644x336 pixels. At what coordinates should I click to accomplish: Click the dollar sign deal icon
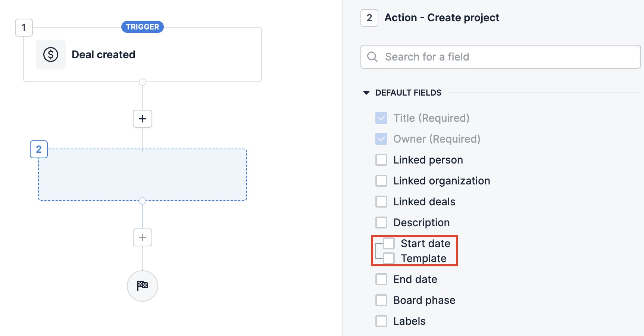tap(51, 55)
